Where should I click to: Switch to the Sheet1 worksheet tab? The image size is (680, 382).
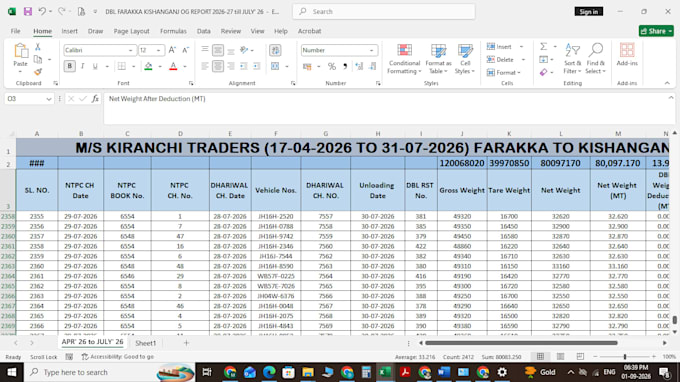(145, 343)
